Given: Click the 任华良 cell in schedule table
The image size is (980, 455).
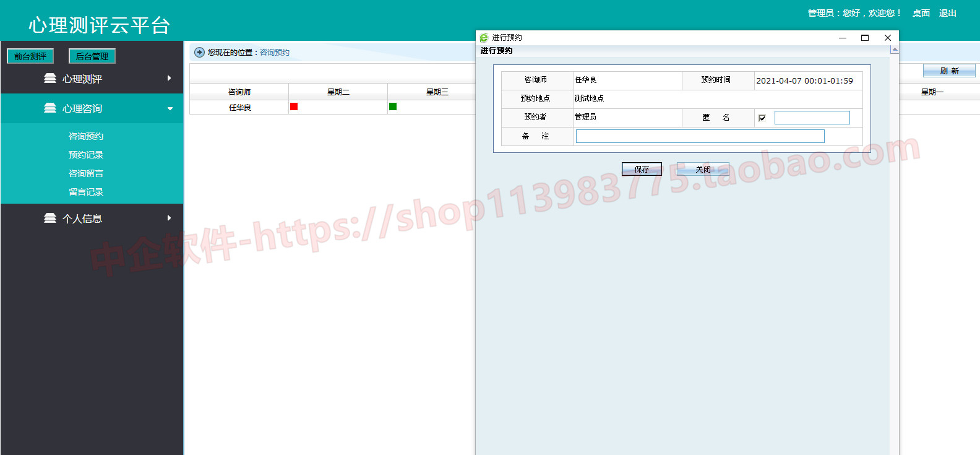Looking at the screenshot, I should 240,108.
